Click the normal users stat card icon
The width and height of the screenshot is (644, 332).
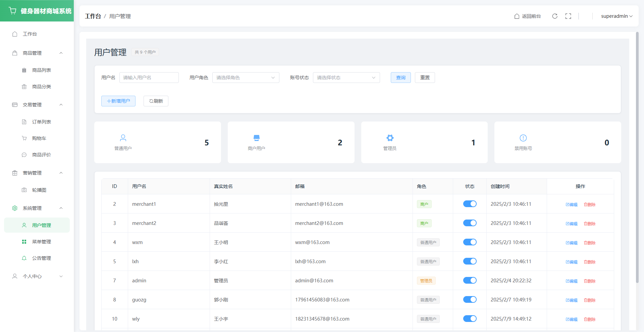tap(123, 138)
